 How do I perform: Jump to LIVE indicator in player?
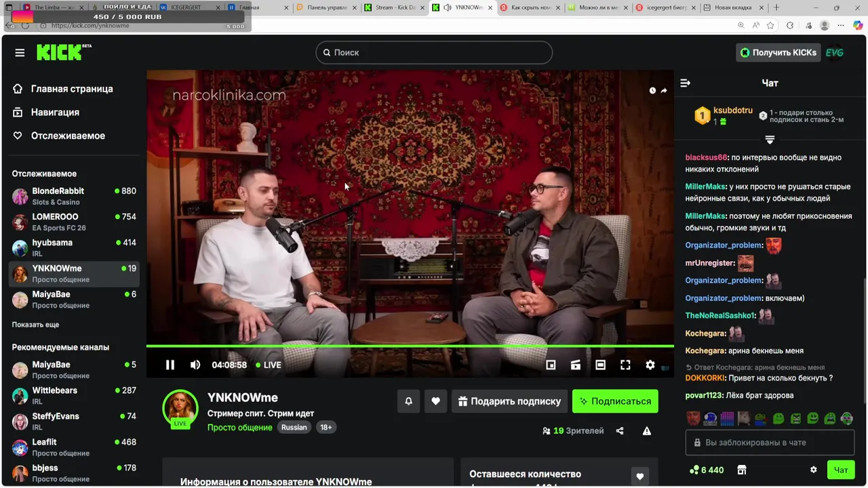[269, 365]
